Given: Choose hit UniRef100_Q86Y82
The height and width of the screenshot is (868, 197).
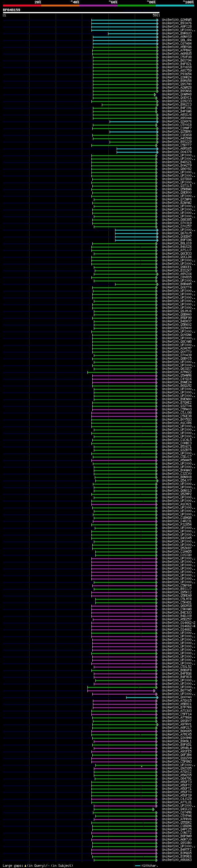Looking at the screenshot, I should pos(177,169).
